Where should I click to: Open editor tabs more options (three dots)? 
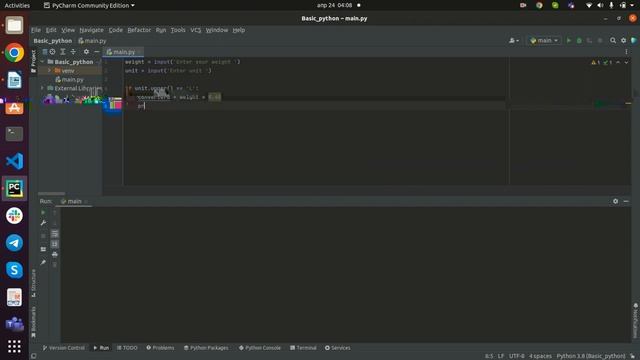tap(626, 52)
